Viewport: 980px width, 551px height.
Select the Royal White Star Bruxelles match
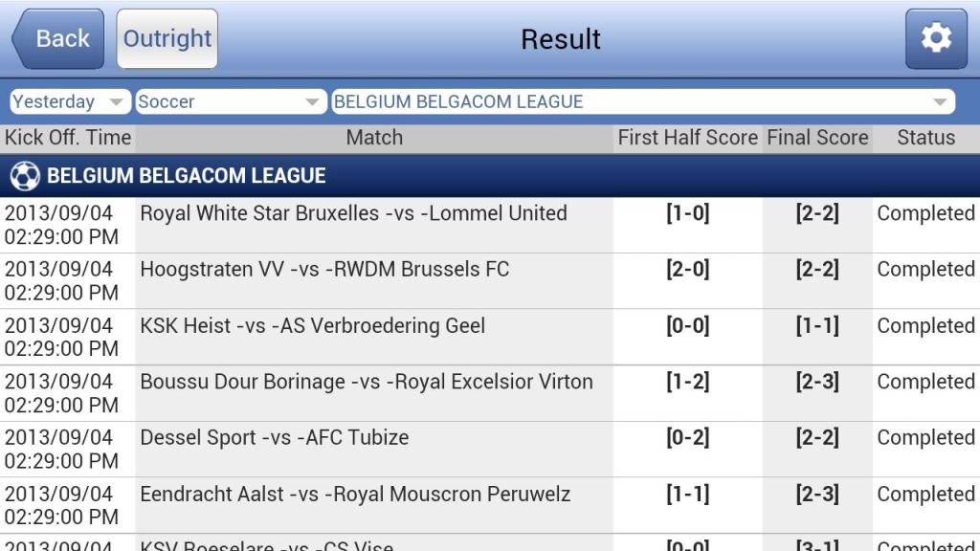[x=353, y=213]
